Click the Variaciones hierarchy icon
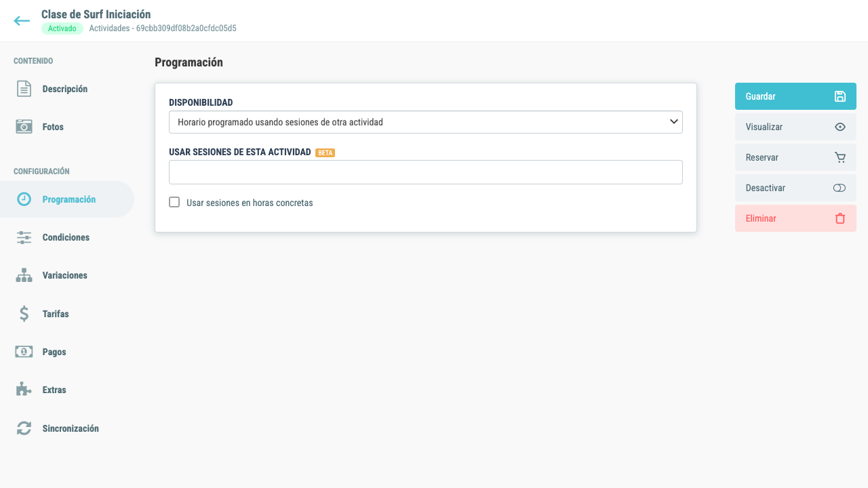 click(24, 275)
